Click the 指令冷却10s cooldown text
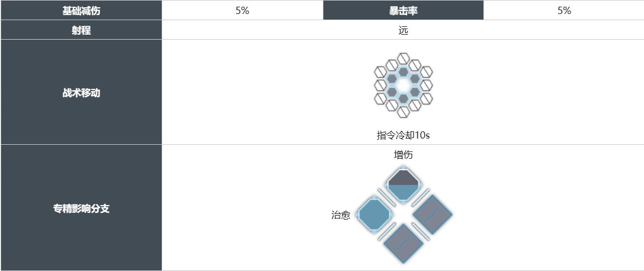Viewport: 644px width, 271px height. point(403,135)
